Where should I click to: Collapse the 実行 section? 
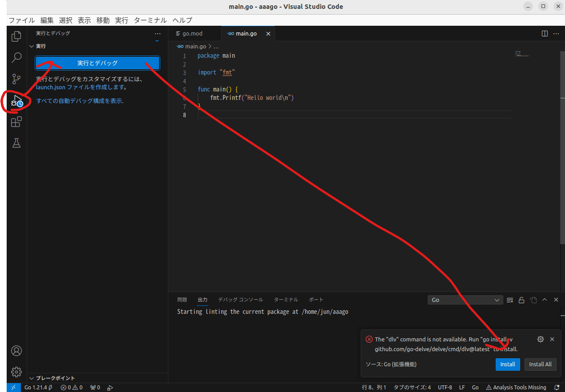pos(41,46)
